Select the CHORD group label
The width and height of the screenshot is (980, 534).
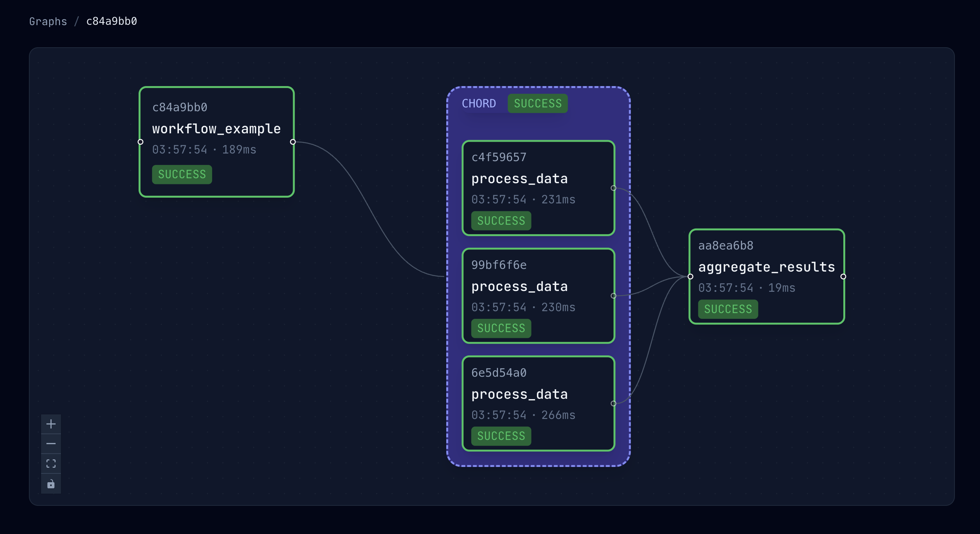tap(479, 104)
